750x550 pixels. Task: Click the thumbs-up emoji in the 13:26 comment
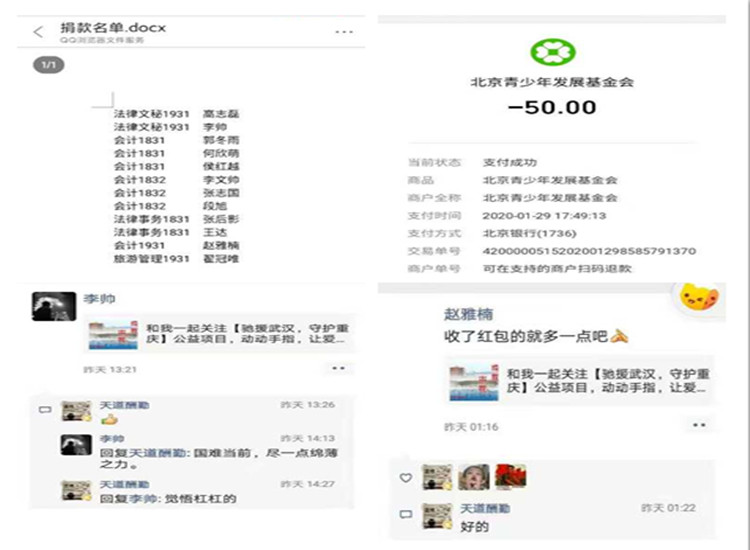(x=109, y=420)
